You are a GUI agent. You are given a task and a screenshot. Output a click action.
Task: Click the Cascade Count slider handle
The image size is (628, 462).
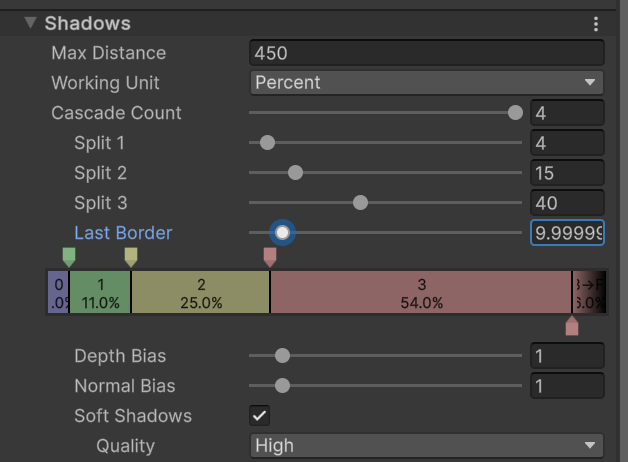(x=515, y=113)
